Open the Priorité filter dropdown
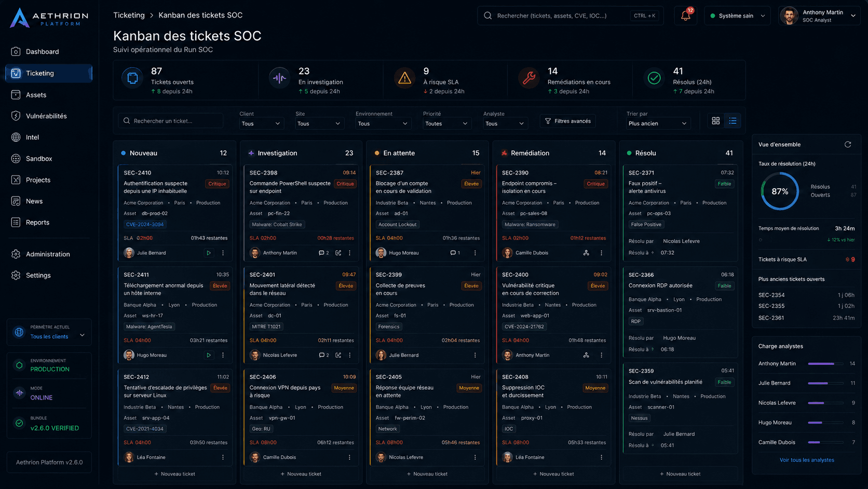The height and width of the screenshot is (489, 868). coord(446,124)
